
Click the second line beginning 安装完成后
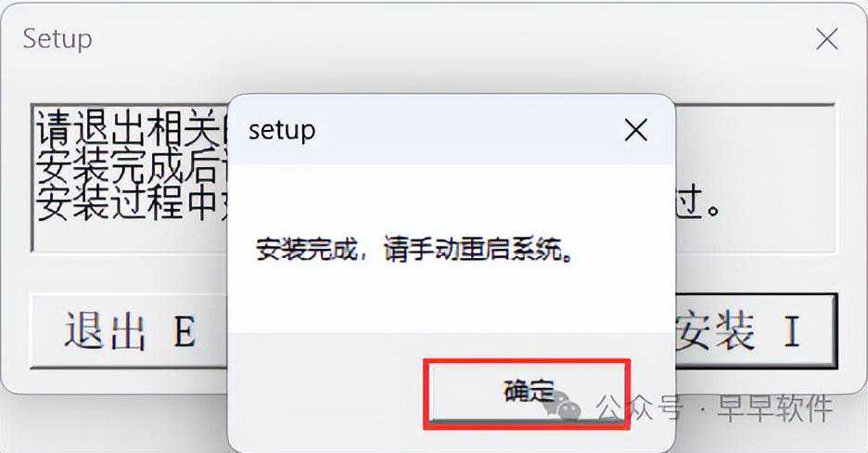pyautogui.click(x=131, y=164)
